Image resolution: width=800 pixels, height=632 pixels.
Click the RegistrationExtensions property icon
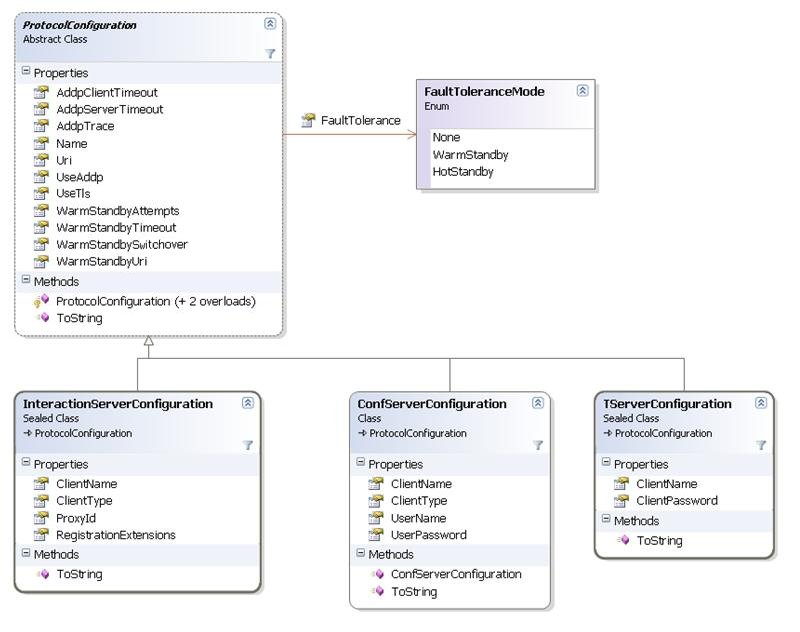click(x=41, y=535)
